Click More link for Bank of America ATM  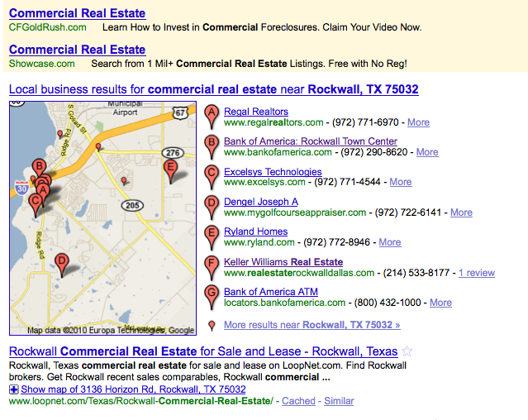(440, 303)
